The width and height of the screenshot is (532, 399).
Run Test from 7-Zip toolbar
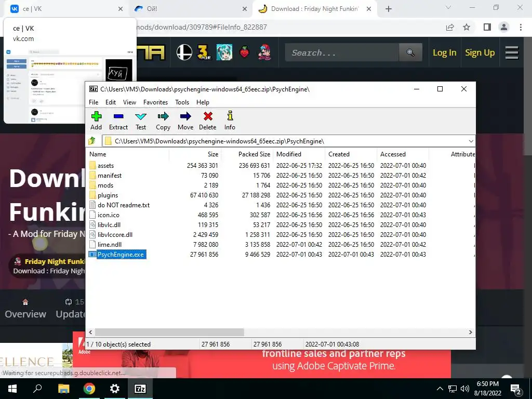[141, 121]
